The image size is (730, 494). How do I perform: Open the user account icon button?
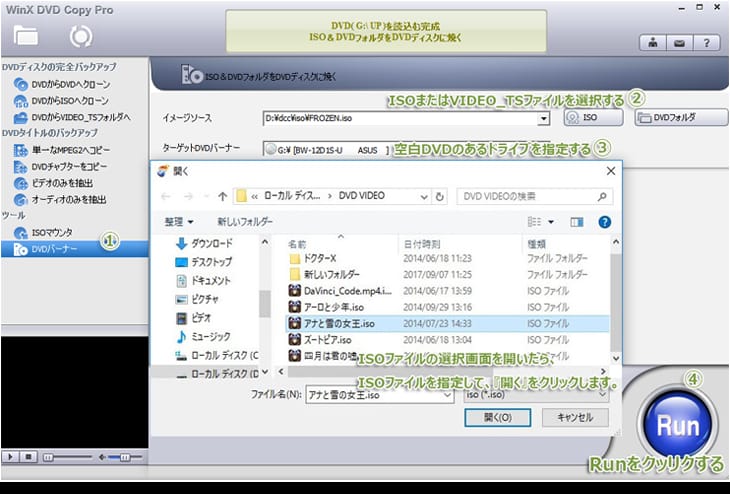pos(652,43)
